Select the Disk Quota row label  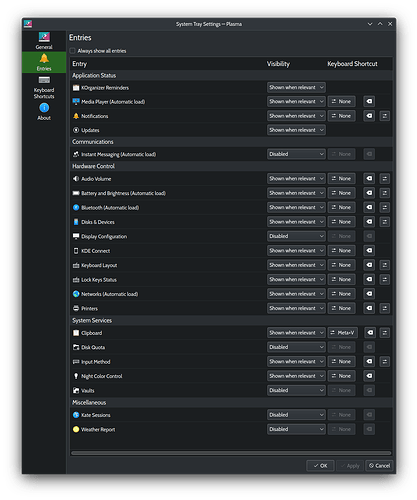coord(93,347)
